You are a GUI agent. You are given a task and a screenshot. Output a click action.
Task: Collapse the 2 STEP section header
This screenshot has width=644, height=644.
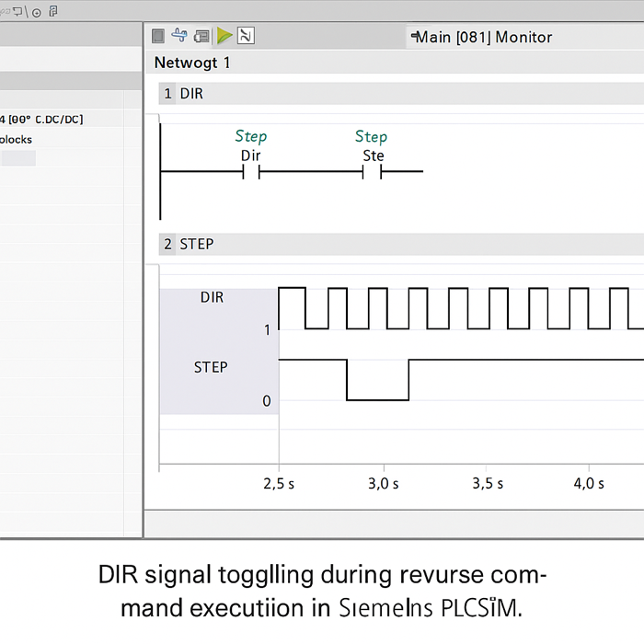click(188, 244)
